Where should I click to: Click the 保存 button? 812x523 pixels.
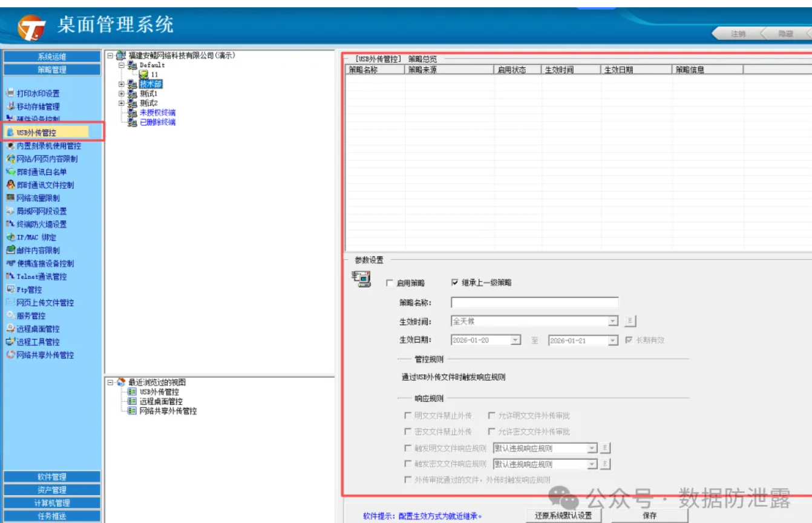(x=649, y=516)
